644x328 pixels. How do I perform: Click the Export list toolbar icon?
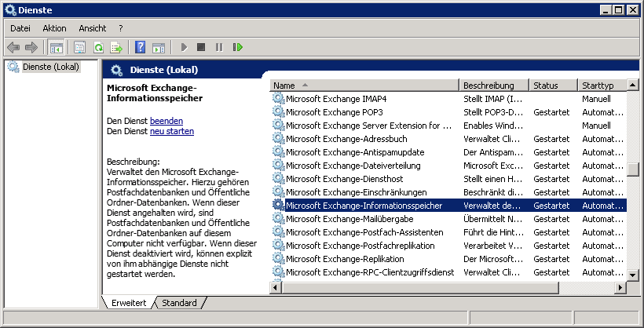coord(116,48)
